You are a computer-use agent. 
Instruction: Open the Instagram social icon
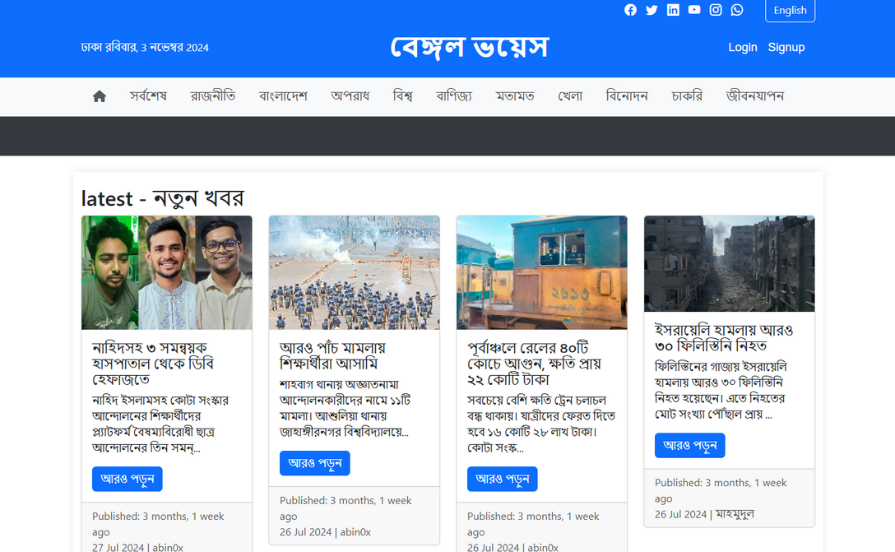pos(715,10)
